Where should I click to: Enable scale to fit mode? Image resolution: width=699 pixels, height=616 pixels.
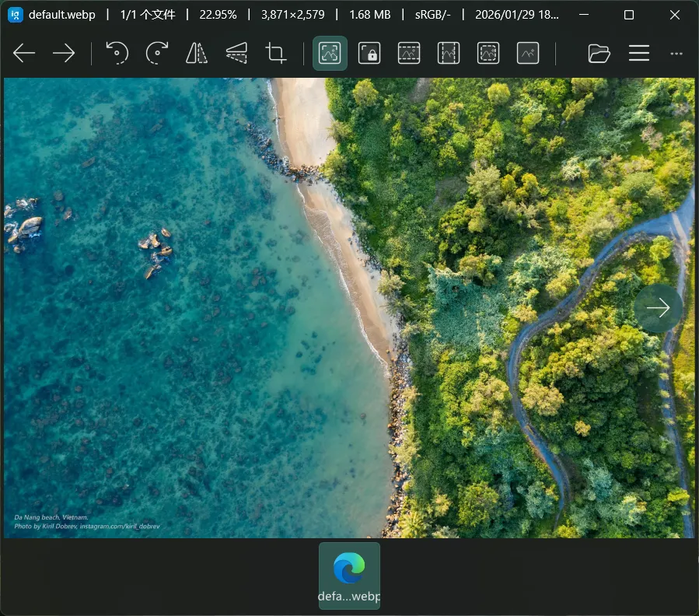point(488,53)
